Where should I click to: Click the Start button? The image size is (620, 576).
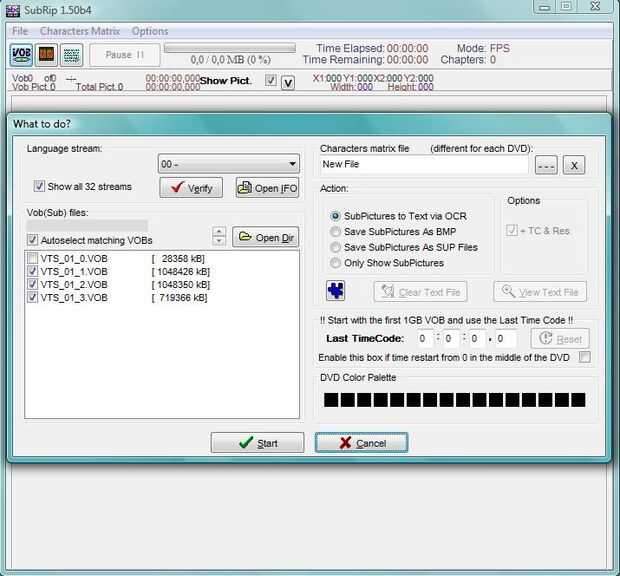[257, 443]
